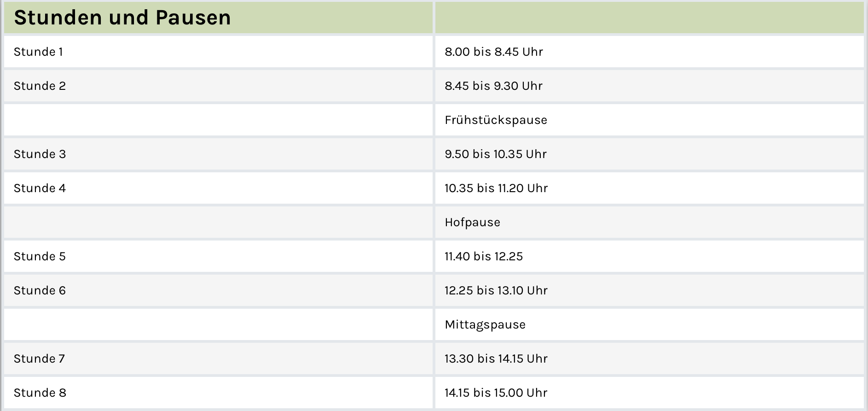The width and height of the screenshot is (868, 411).
Task: Click the '10.35 bis 11.20 Uhr' time cell
Action: (x=496, y=188)
